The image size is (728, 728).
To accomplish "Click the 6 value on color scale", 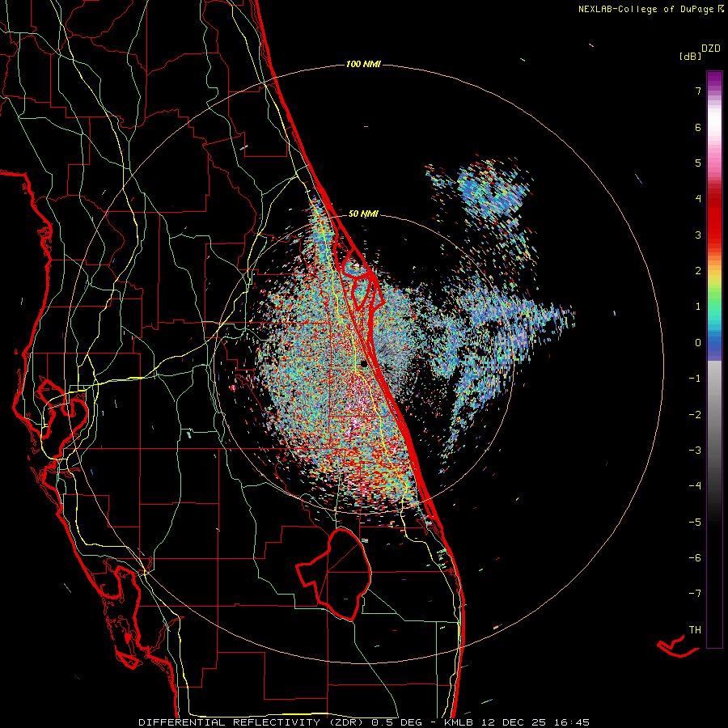I will (698, 127).
